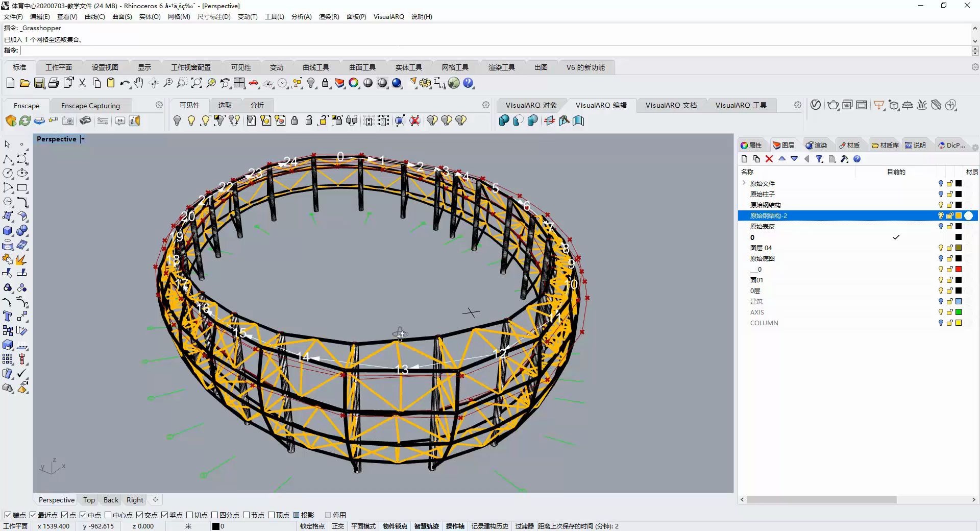The image size is (980, 531).
Task: Click the Zoom Extents icon
Action: (197, 83)
